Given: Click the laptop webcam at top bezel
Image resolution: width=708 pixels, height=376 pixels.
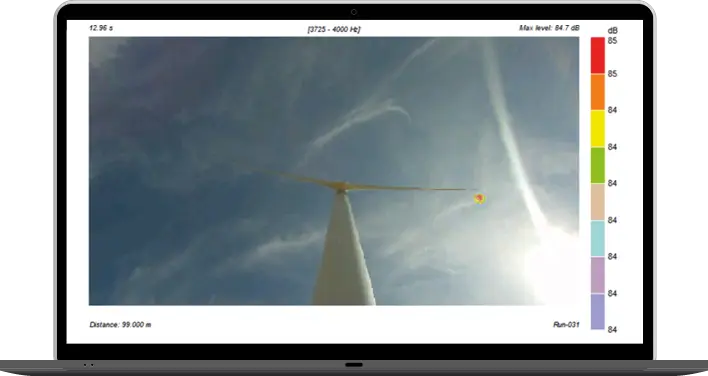Looking at the screenshot, I should pyautogui.click(x=354, y=12).
